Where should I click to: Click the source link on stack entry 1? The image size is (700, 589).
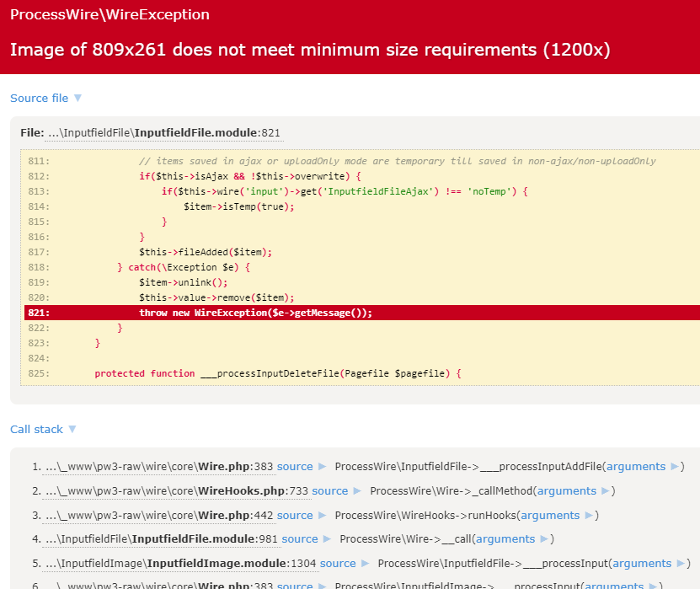[x=295, y=466]
